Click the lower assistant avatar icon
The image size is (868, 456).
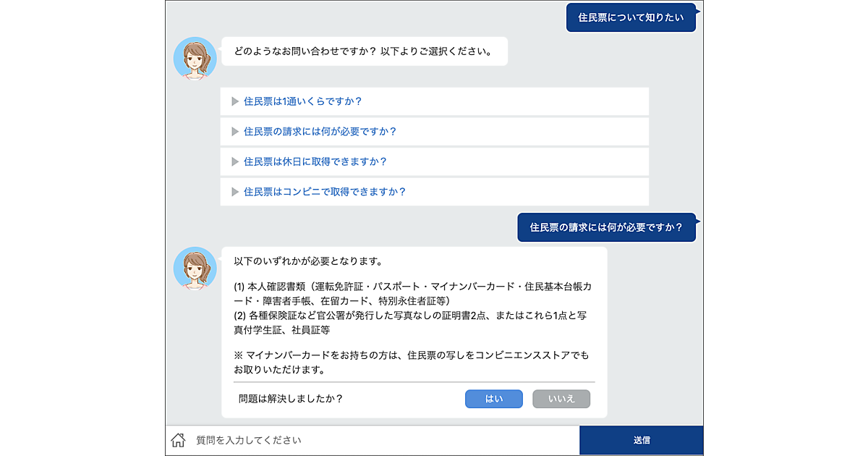point(195,268)
